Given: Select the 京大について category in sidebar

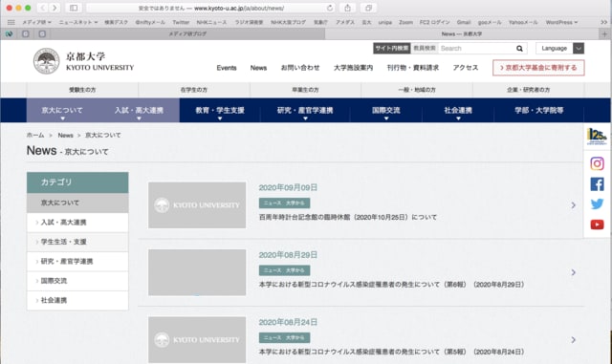Looking at the screenshot, I should tap(77, 203).
